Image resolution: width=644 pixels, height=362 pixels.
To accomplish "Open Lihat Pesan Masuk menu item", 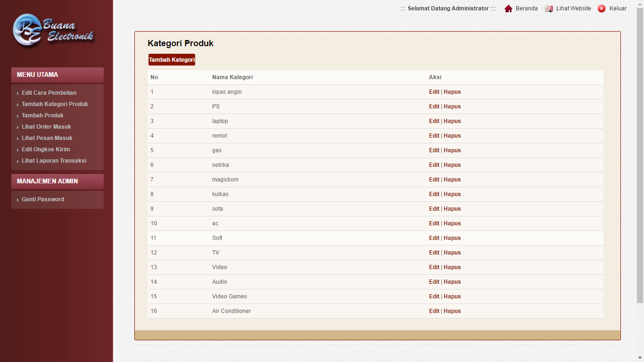I will click(x=47, y=138).
